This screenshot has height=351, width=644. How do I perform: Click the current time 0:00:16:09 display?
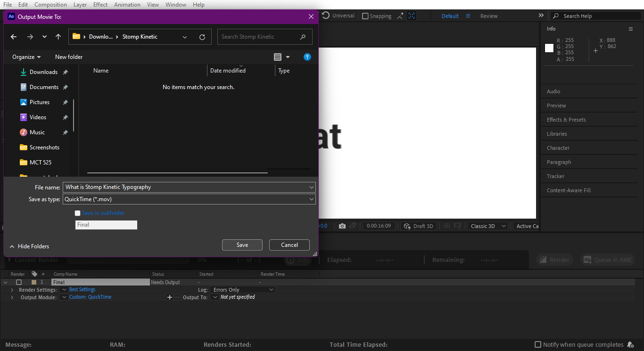379,226
